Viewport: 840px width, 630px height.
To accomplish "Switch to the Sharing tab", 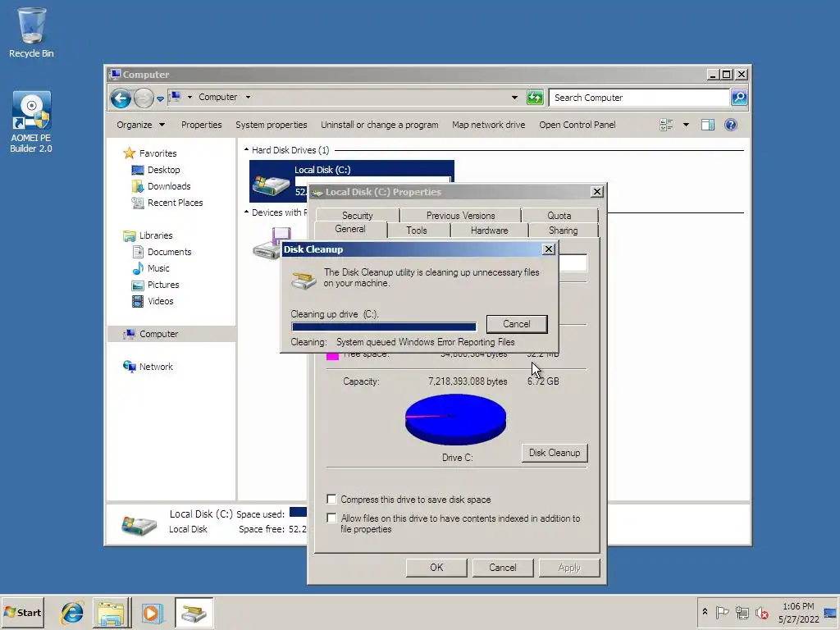I will coord(563,231).
